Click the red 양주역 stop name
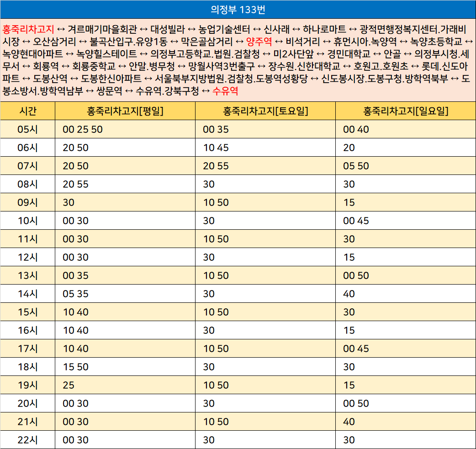 (259, 42)
